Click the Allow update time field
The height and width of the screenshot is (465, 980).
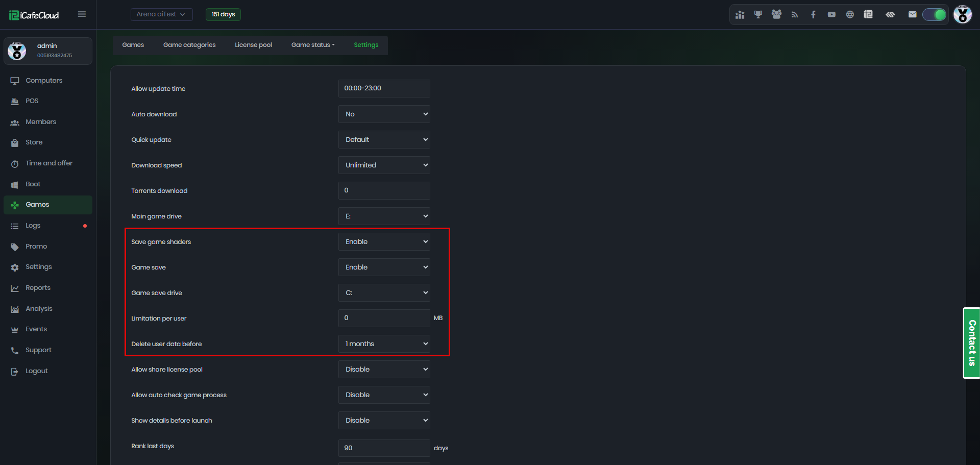tap(384, 88)
